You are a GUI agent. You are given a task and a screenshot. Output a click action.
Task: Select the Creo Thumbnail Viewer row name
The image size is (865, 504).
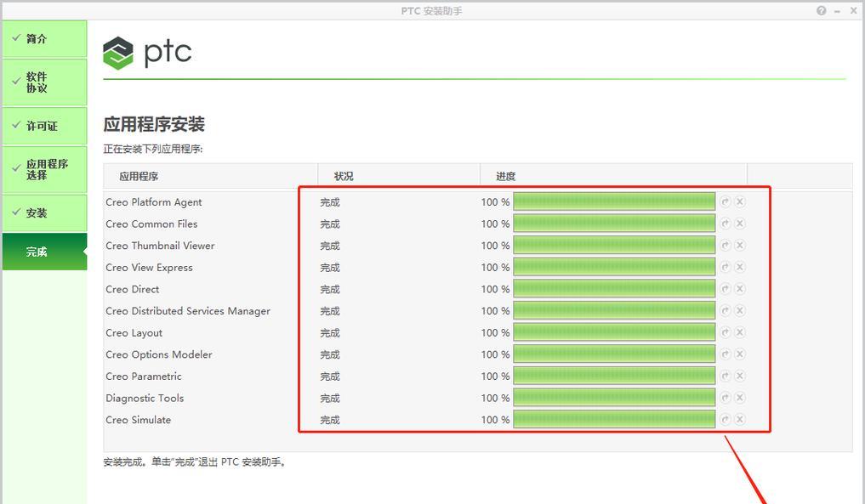[160, 246]
